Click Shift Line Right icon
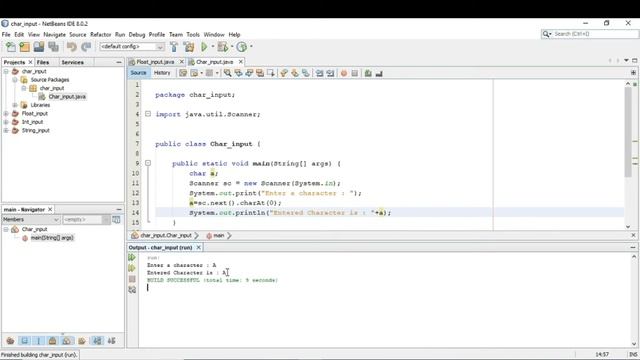 coord(330,73)
